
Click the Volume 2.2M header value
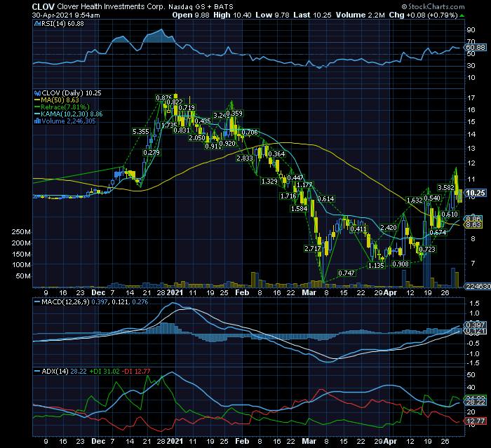click(360, 15)
